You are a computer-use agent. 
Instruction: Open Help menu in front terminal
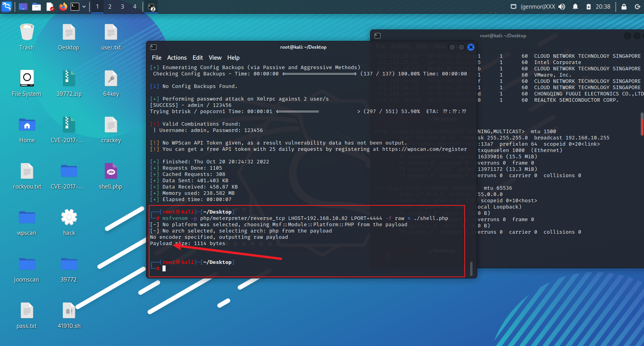pyautogui.click(x=233, y=58)
